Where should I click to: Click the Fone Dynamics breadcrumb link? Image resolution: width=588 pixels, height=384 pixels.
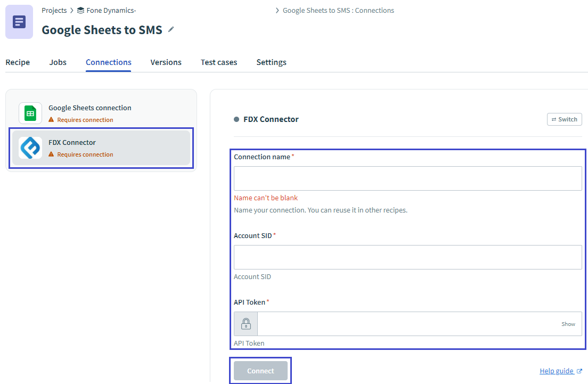pyautogui.click(x=111, y=11)
